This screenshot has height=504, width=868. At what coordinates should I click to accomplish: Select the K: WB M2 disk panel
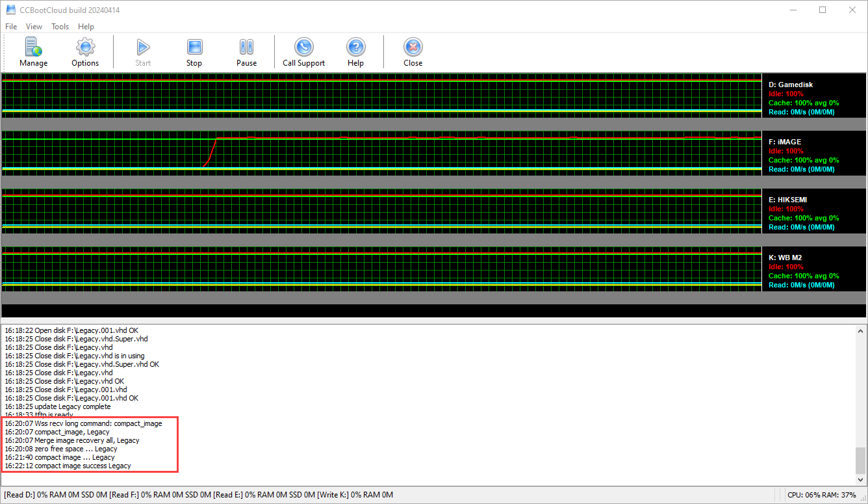click(x=814, y=269)
